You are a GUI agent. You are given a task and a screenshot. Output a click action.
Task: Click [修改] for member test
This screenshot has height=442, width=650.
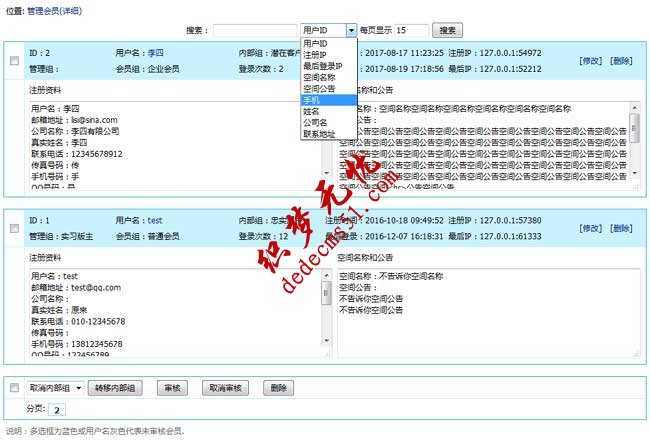pyautogui.click(x=591, y=228)
